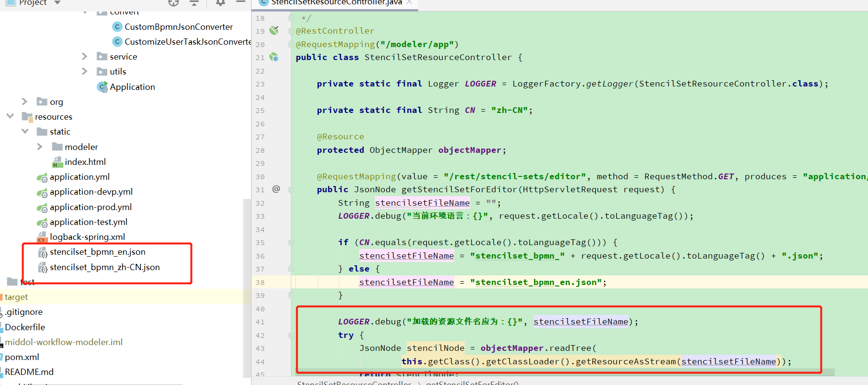Click the Project panel vertical scrollbar
This screenshot has width=868, height=385.
click(x=247, y=288)
